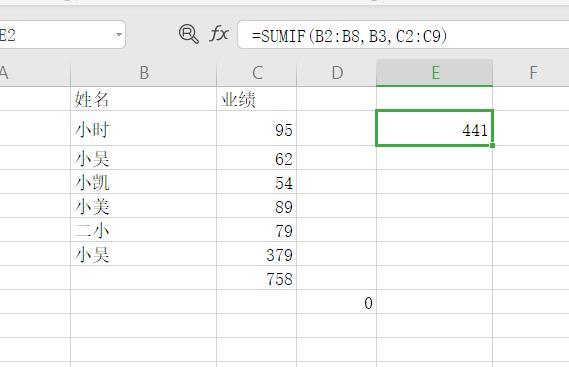569x367 pixels.
Task: Select column F header
Action: click(x=531, y=73)
